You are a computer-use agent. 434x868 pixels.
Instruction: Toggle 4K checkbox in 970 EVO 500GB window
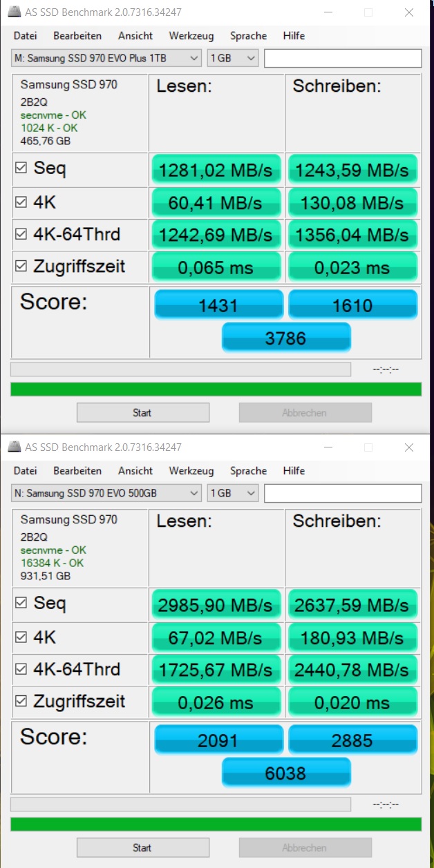coord(21,638)
